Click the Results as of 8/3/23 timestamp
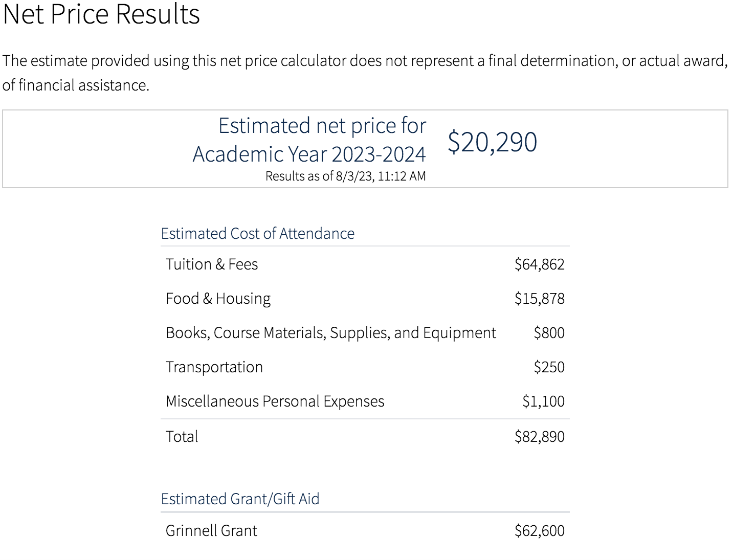733x560 pixels. click(345, 176)
